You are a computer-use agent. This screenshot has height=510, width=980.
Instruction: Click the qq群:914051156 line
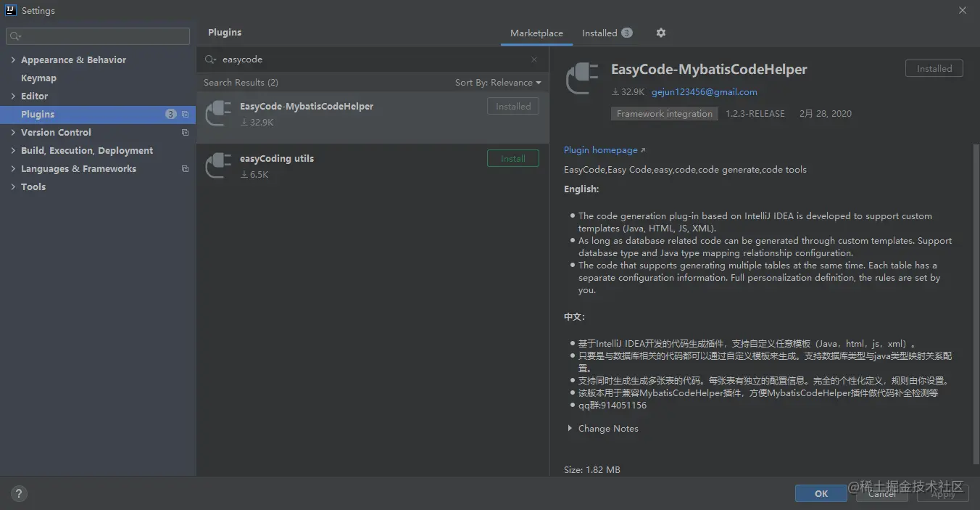pyautogui.click(x=612, y=406)
